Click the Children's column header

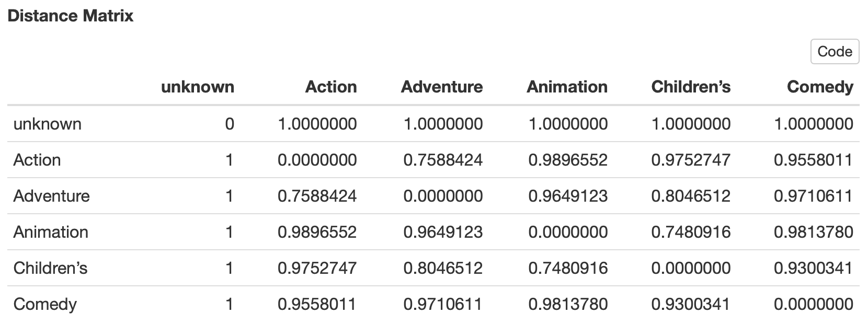point(691,87)
